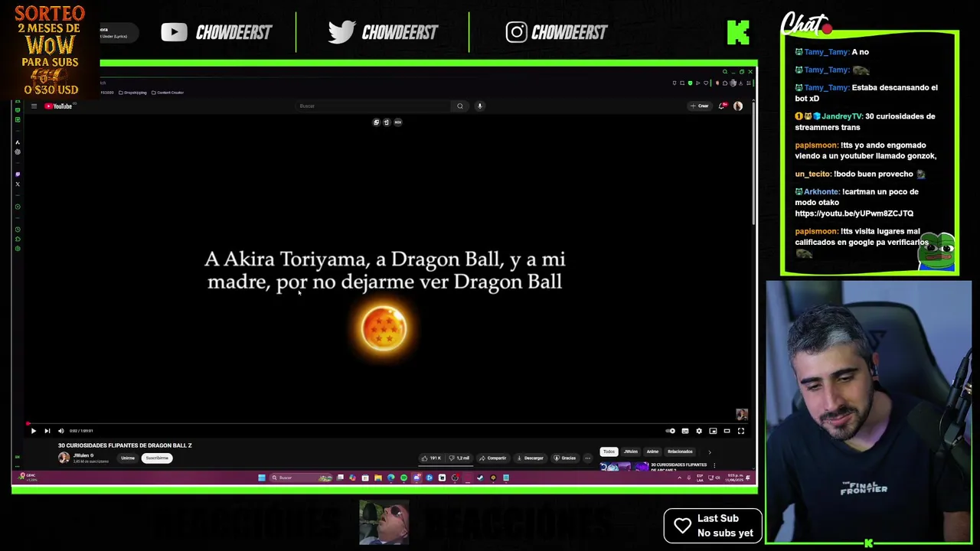Click Suscribirme subscribe button

pyautogui.click(x=157, y=458)
